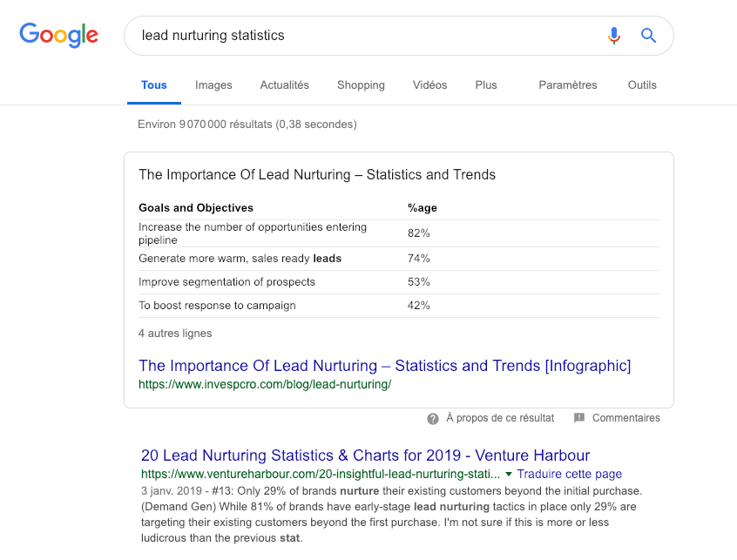This screenshot has height=560, width=737.
Task: Click 'Traduire cette page' link
Action: point(569,474)
